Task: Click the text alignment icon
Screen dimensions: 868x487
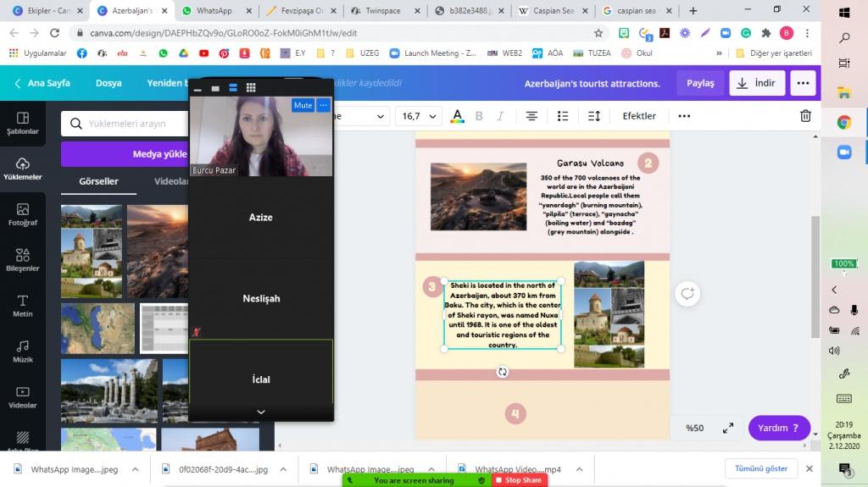Action: tap(531, 116)
